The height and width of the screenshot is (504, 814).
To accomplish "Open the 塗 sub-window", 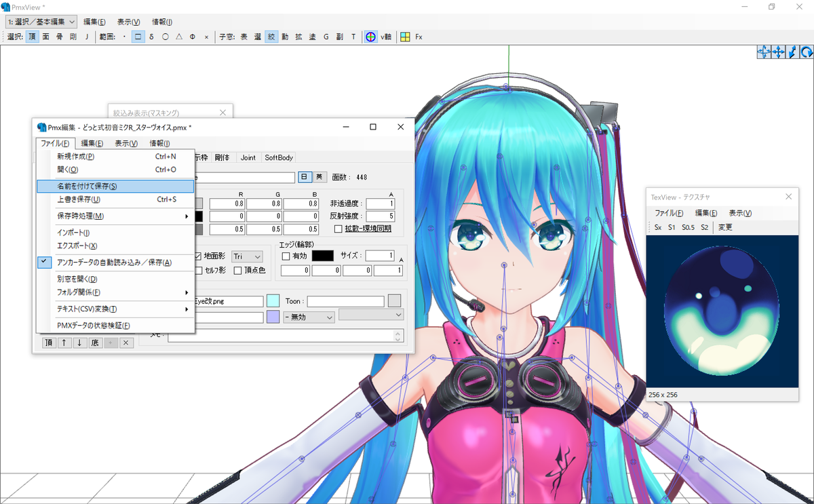I will pyautogui.click(x=312, y=37).
